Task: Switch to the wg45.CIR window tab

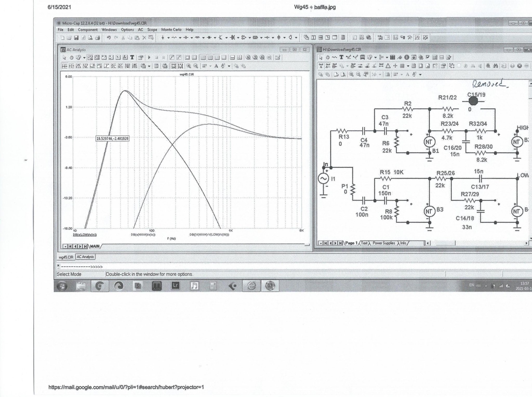Action: pyautogui.click(x=66, y=257)
